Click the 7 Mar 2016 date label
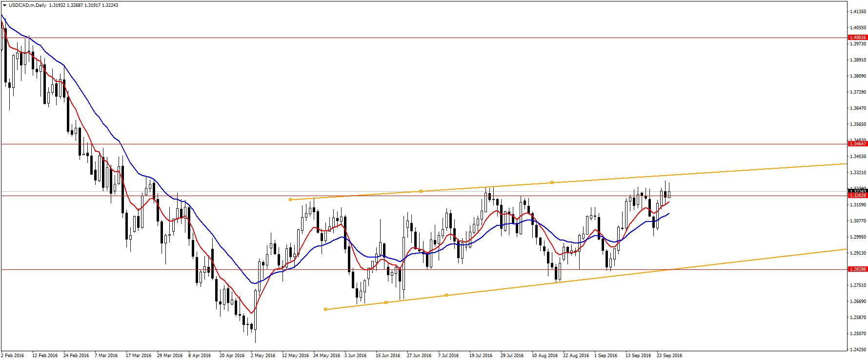 (x=106, y=356)
